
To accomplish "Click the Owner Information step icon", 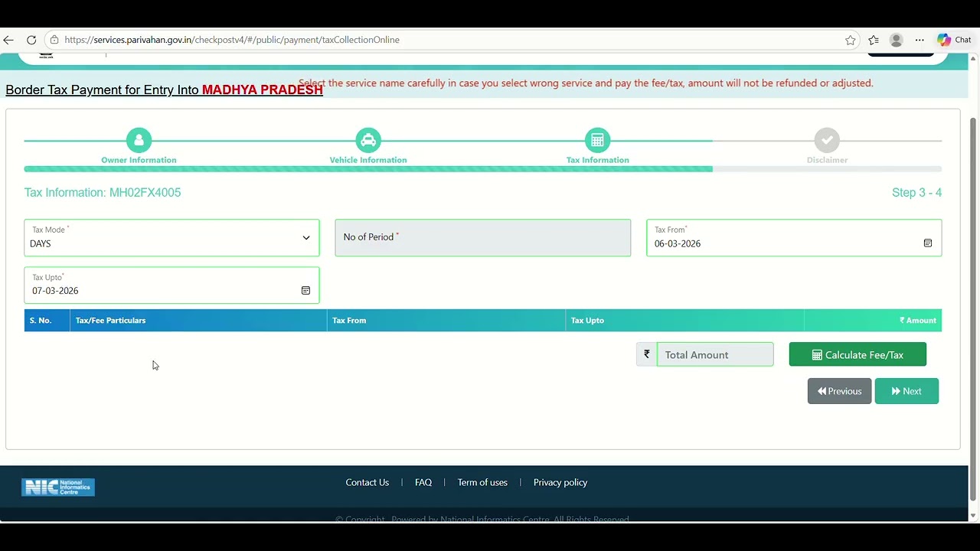I will coord(139,140).
